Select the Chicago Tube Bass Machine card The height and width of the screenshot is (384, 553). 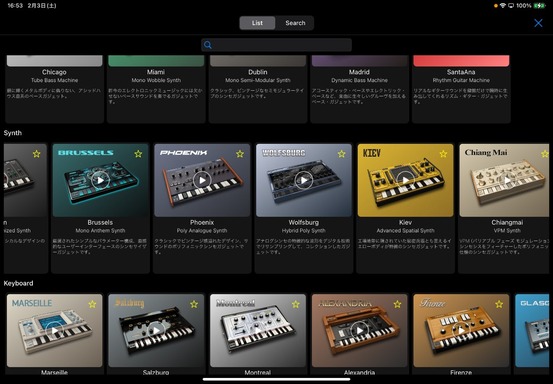[54, 89]
